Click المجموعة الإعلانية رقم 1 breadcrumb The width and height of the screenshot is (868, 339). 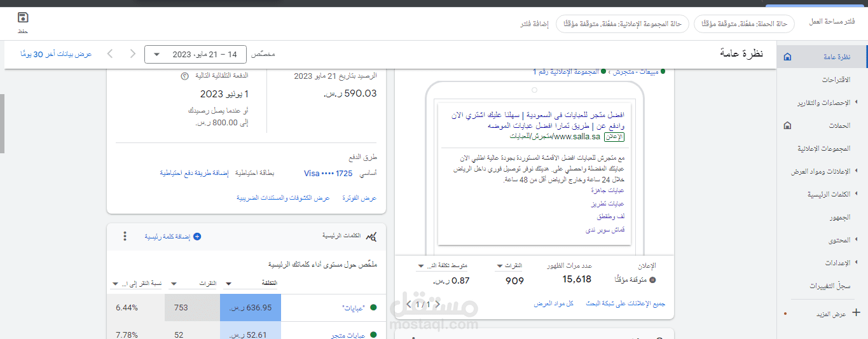pos(566,72)
